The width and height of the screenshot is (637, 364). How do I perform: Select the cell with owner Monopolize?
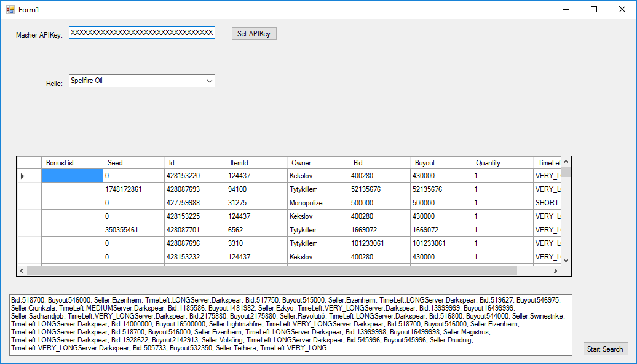[x=318, y=203]
